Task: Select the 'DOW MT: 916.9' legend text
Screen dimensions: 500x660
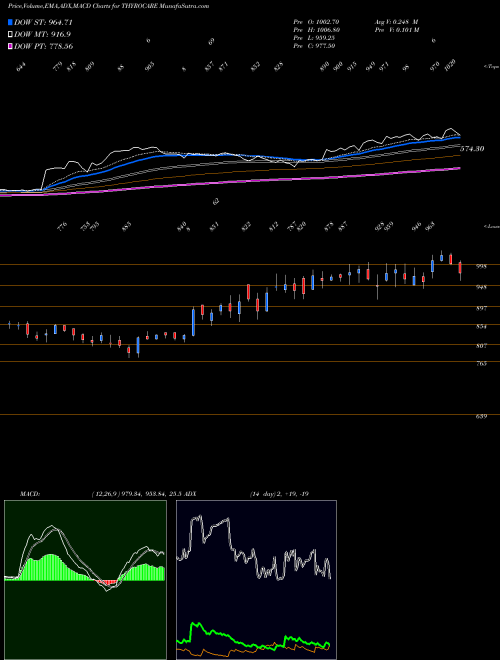Action: pyautogui.click(x=43, y=34)
